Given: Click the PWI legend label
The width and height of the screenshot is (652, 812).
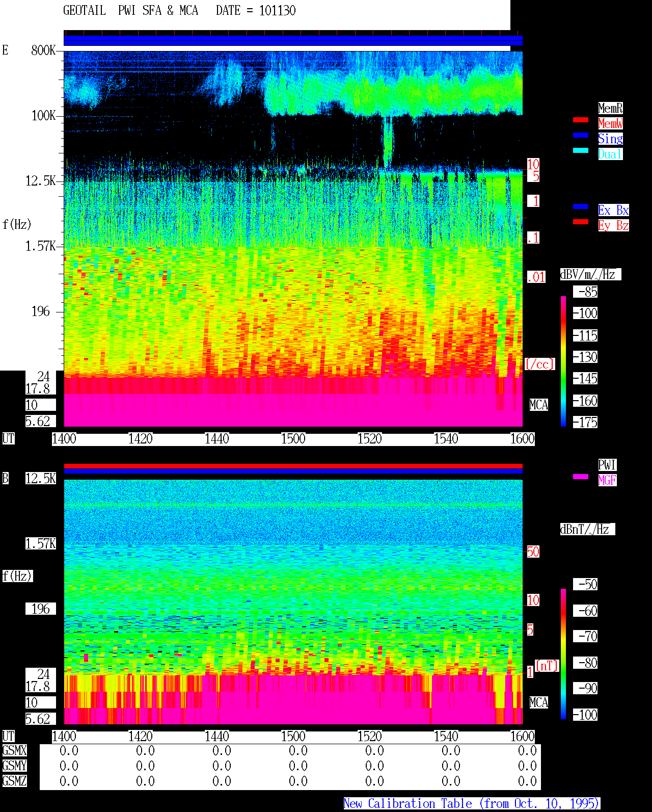Looking at the screenshot, I should click(x=607, y=465).
